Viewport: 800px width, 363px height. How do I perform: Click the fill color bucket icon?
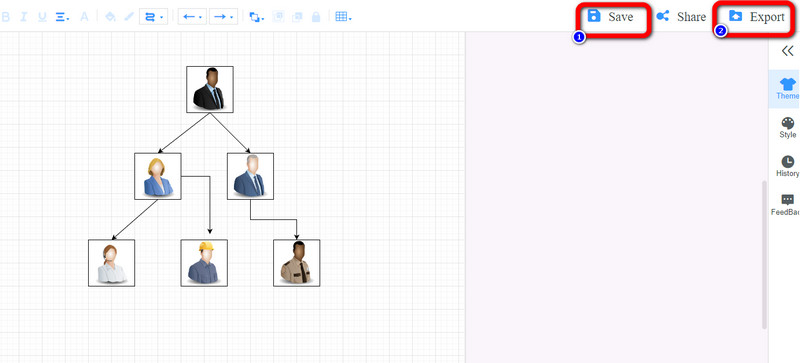[110, 17]
